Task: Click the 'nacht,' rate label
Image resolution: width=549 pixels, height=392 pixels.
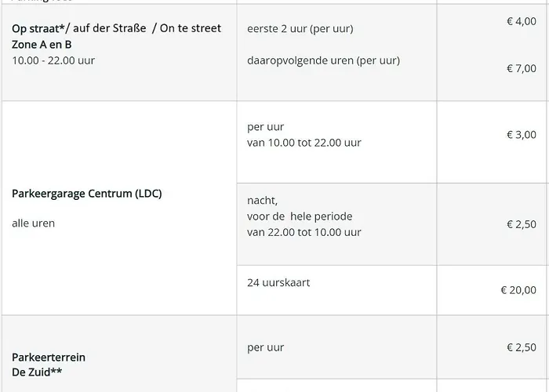Action: (262, 201)
